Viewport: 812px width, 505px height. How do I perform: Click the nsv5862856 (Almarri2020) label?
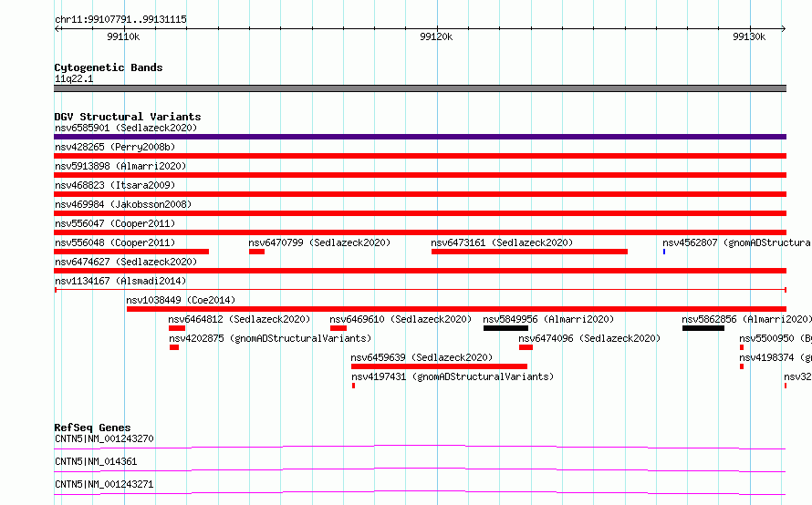tap(746, 319)
